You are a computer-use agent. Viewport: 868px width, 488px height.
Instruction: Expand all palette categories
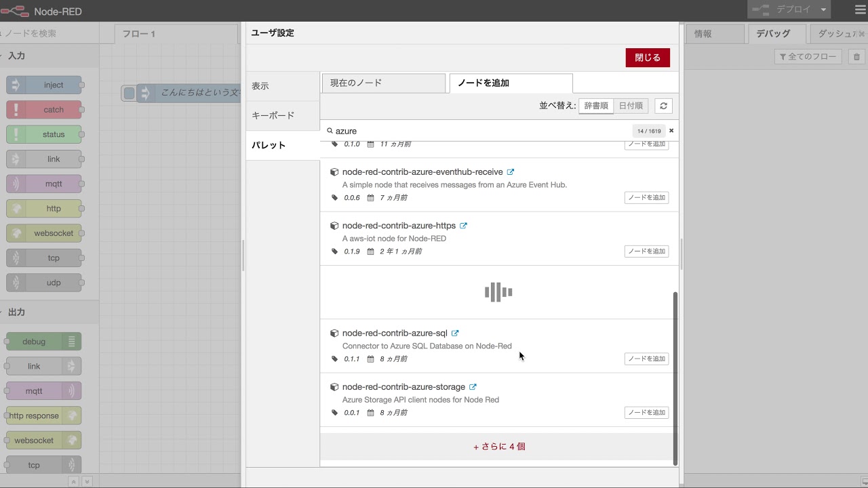[x=87, y=481]
